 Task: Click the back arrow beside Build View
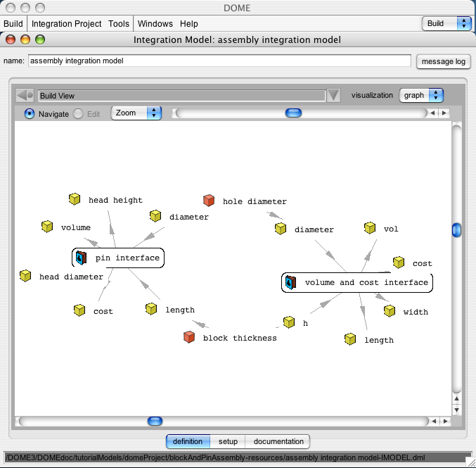tap(25, 96)
